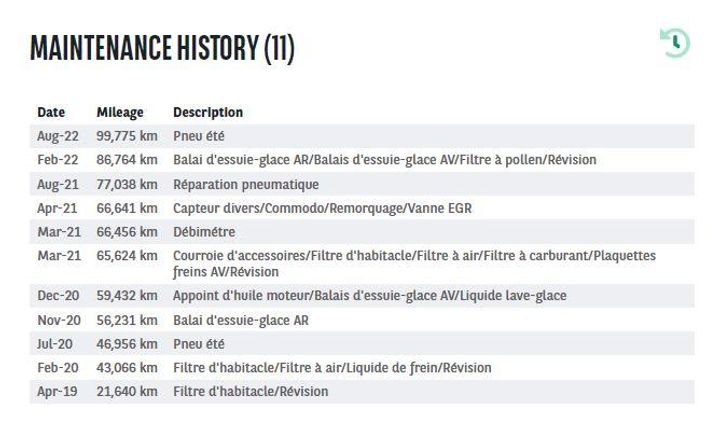Select the Mileage column header
This screenshot has height=427, width=720.
pyautogui.click(x=120, y=112)
